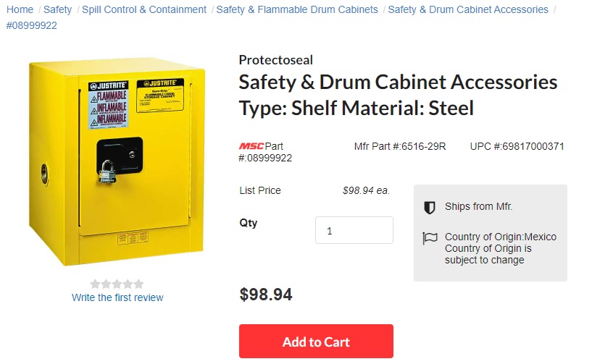Click the Protectoseal brand name
The image size is (592, 364).
click(276, 60)
